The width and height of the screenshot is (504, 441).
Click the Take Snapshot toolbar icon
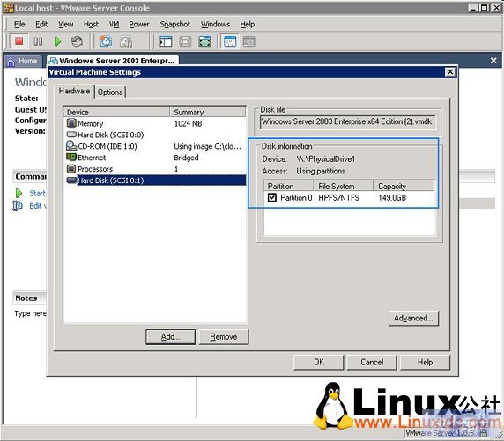[x=106, y=41]
